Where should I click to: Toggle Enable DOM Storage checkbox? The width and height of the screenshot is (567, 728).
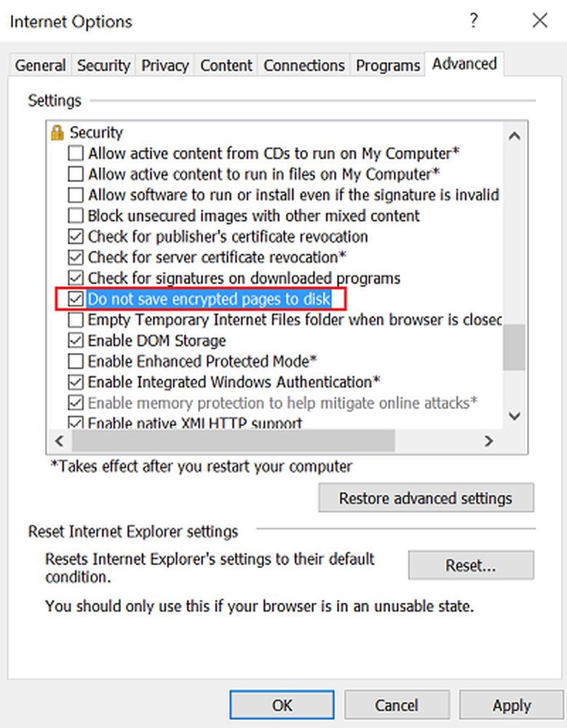[76, 341]
